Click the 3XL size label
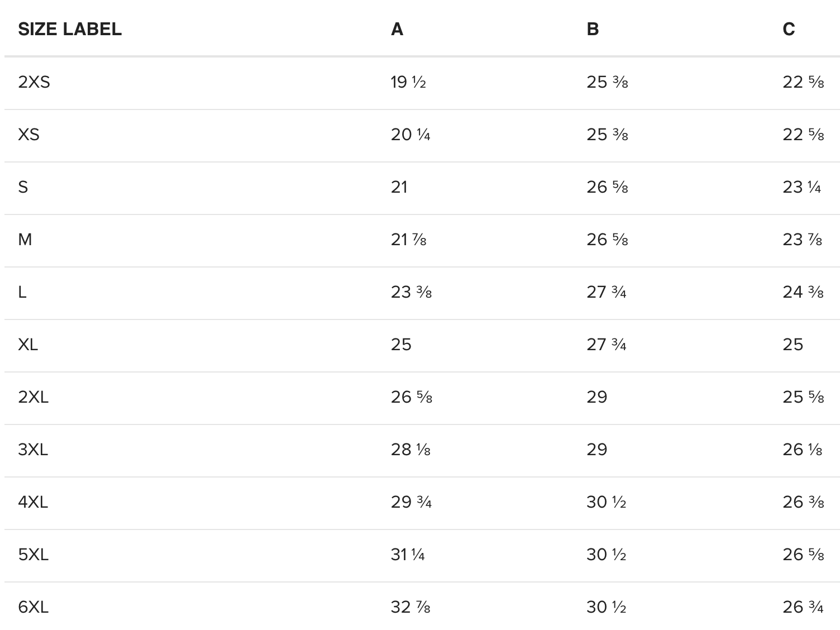 point(33,450)
